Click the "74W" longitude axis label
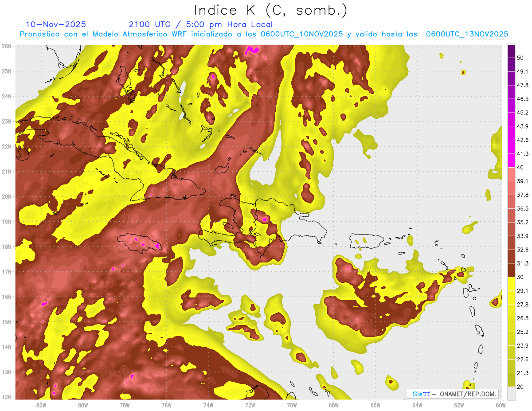The height and width of the screenshot is (411, 532). click(x=208, y=405)
